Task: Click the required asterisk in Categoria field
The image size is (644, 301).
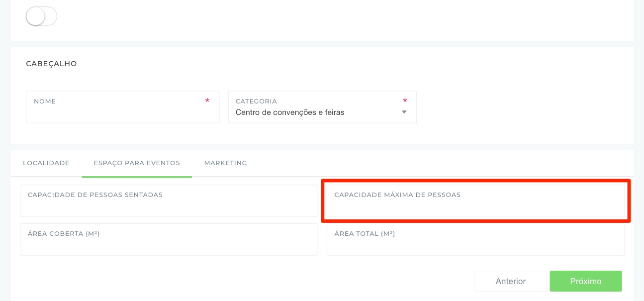Action: tap(405, 101)
